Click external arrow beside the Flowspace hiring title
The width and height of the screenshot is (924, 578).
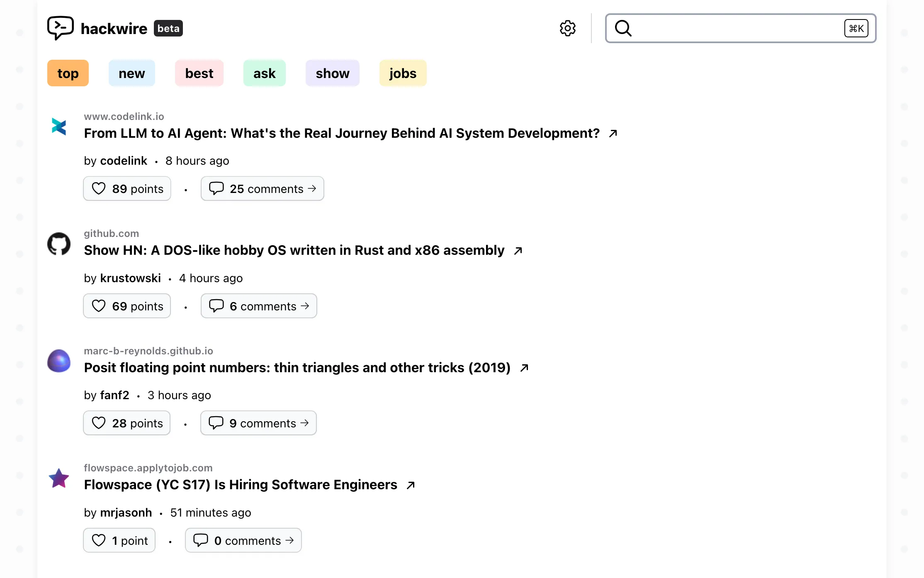(411, 485)
